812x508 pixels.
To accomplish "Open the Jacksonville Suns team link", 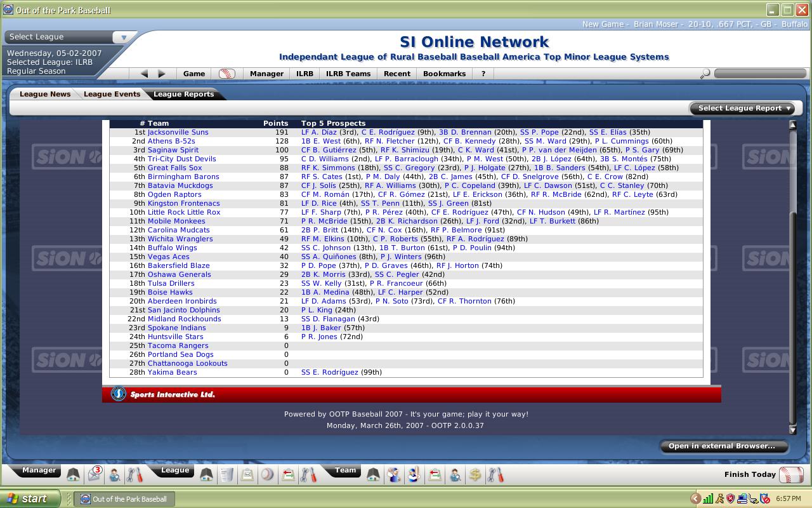I will coord(178,132).
